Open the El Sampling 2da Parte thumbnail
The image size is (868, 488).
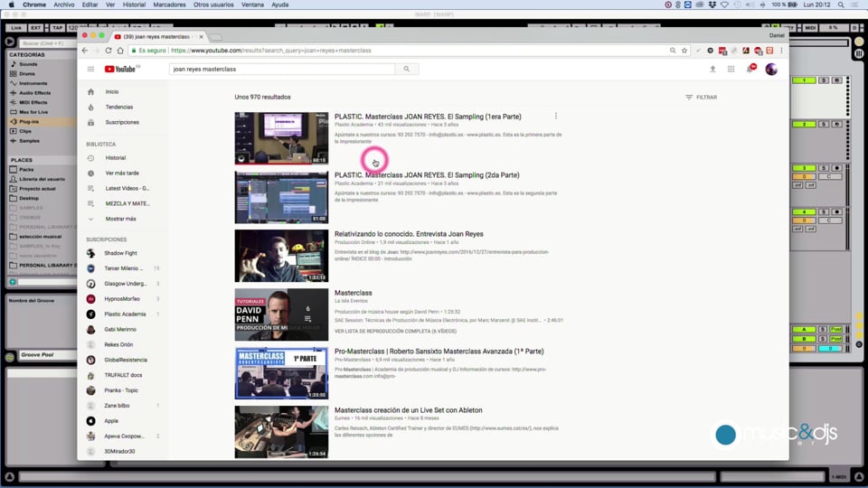[x=281, y=197]
